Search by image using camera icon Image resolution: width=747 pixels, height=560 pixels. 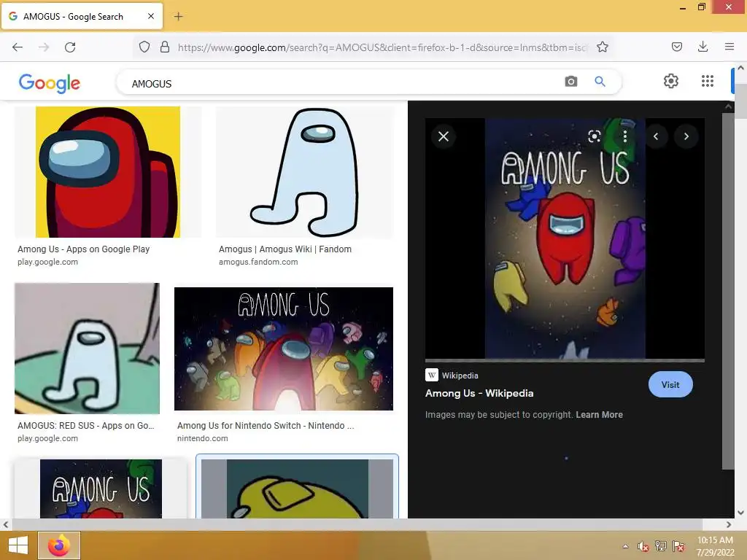pos(570,82)
